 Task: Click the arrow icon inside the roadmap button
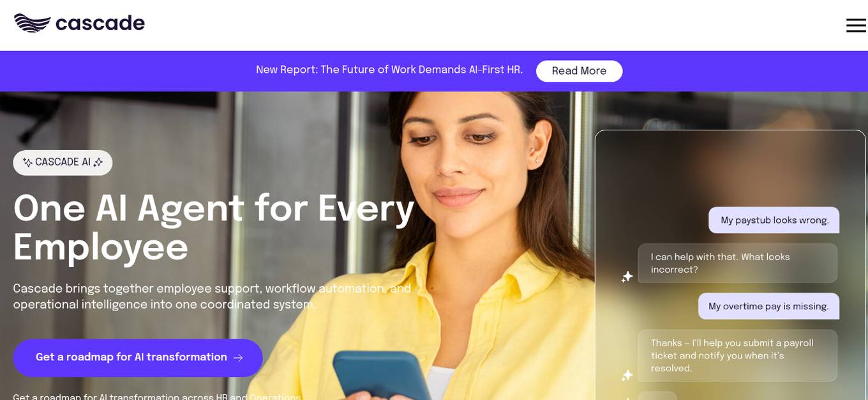coord(238,358)
